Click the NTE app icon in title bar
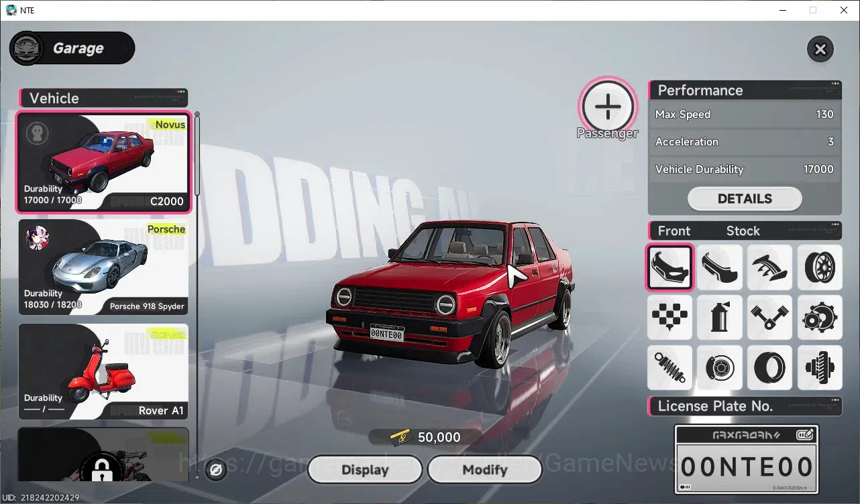Screen dimensions: 860x504 (11, 10)
